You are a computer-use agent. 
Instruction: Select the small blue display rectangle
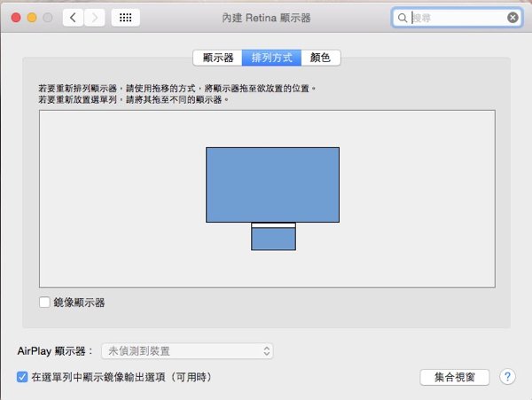point(273,239)
